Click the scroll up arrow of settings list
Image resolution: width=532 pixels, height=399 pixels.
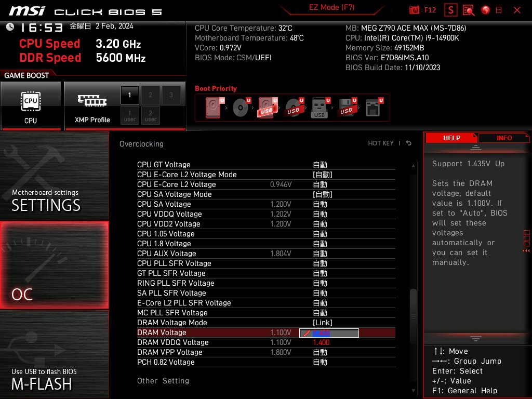(x=413, y=166)
